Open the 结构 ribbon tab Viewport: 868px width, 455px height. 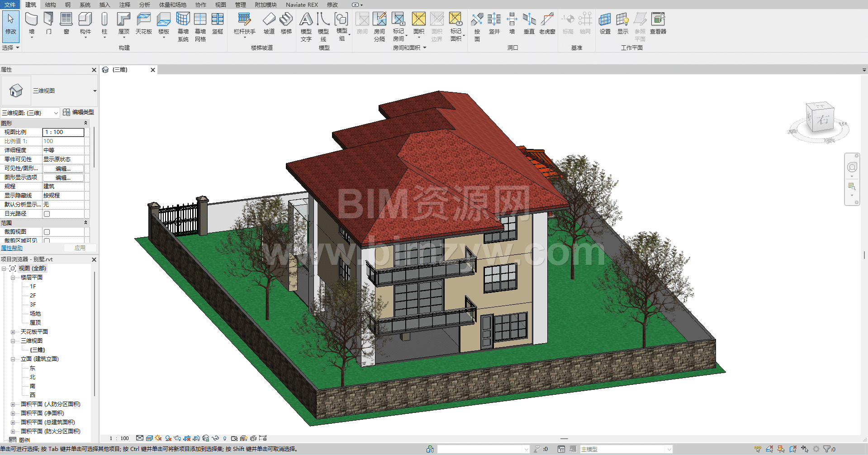(x=51, y=5)
